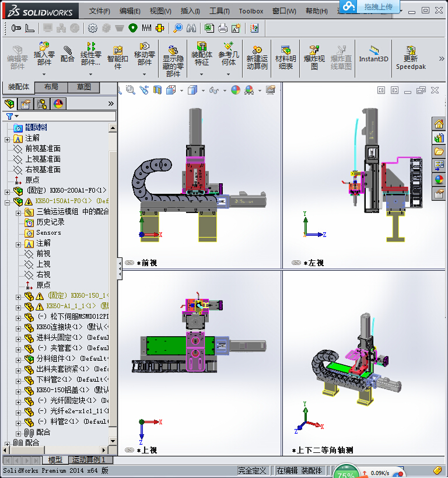Click the panel collapse handle beside tree

[x=120, y=269]
